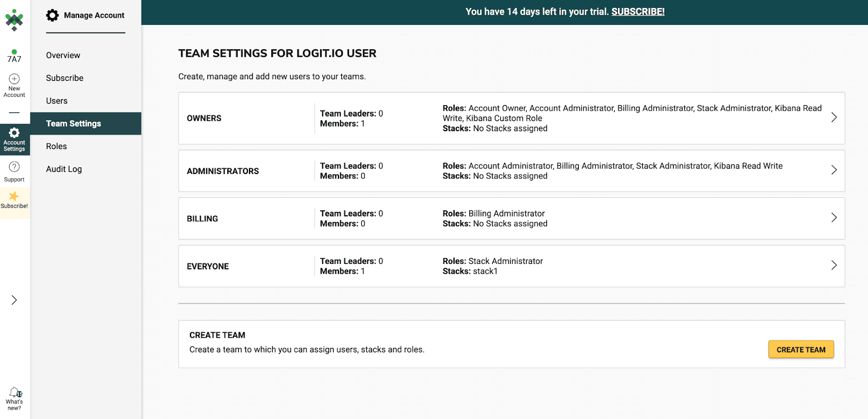
Task: Open Account Settings gear in left rail
Action: [14, 133]
